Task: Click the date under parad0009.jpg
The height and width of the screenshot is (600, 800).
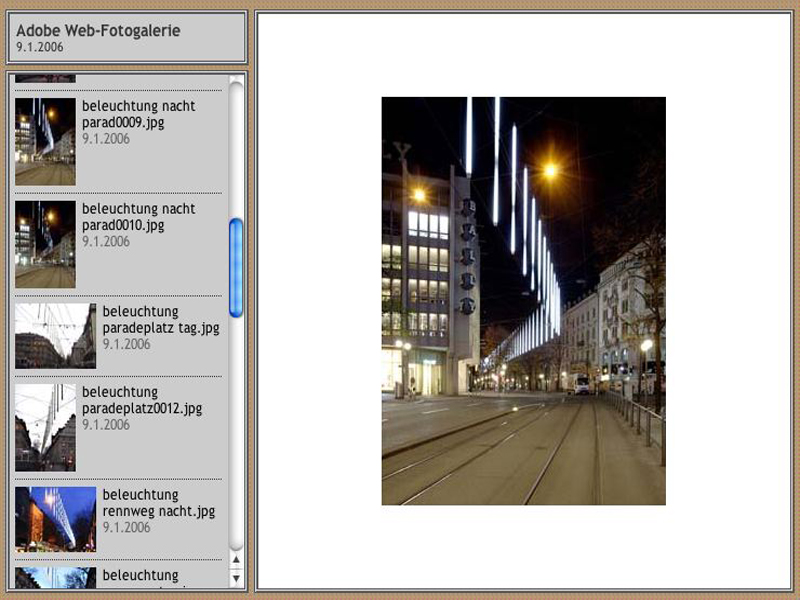Action: click(x=106, y=139)
